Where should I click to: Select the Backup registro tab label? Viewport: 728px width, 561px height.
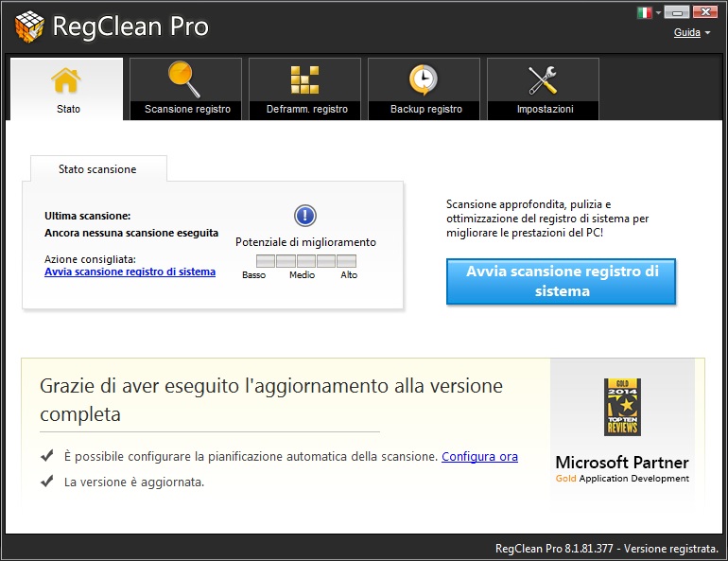tap(426, 109)
